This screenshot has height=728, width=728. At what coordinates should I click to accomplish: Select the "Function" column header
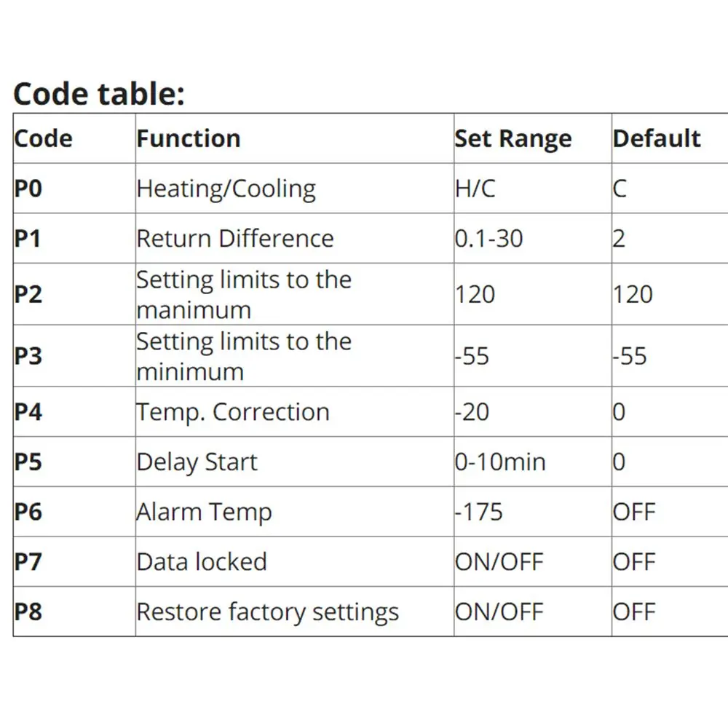(x=189, y=138)
